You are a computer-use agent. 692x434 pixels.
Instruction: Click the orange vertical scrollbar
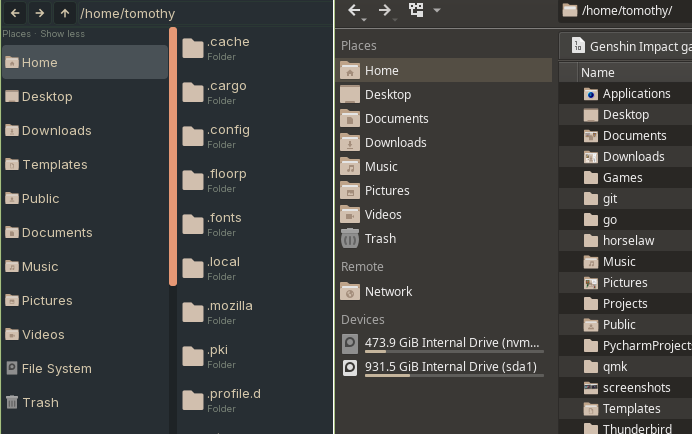[173, 156]
